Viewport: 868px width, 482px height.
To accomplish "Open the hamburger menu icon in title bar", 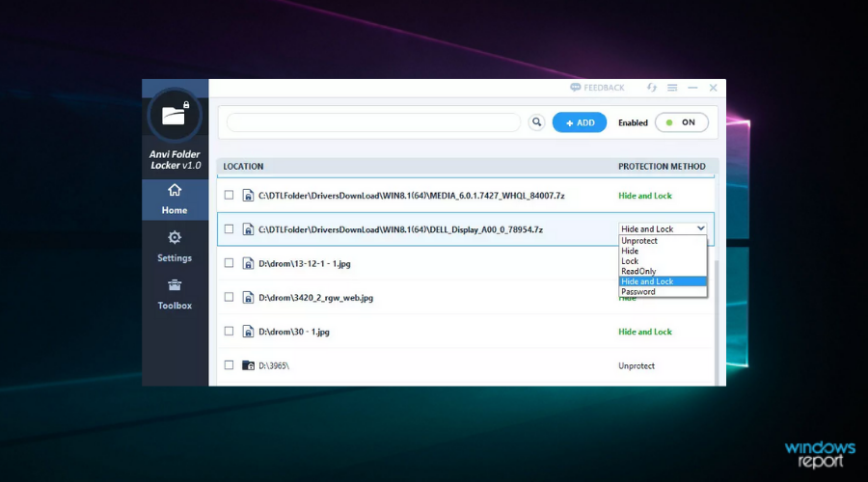I will click(x=672, y=88).
